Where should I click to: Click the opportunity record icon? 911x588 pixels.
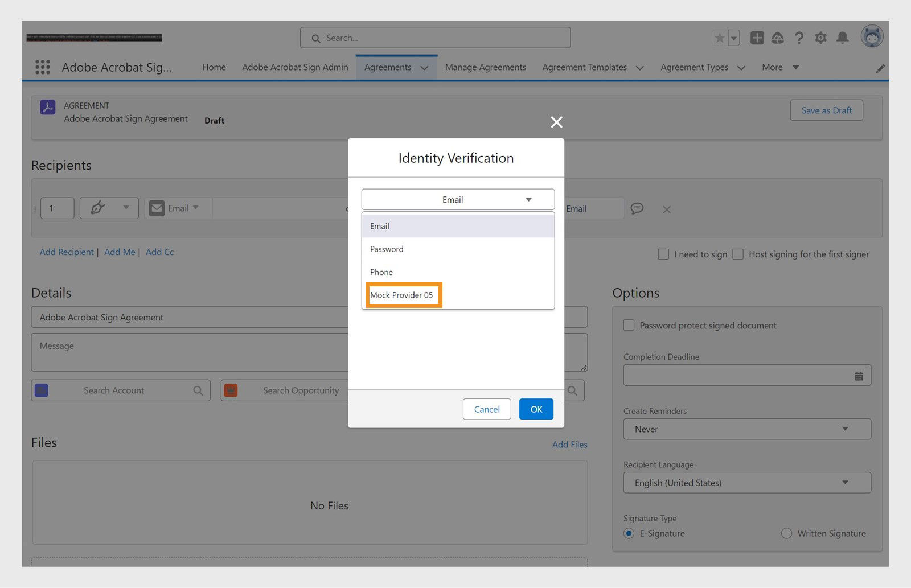click(231, 390)
